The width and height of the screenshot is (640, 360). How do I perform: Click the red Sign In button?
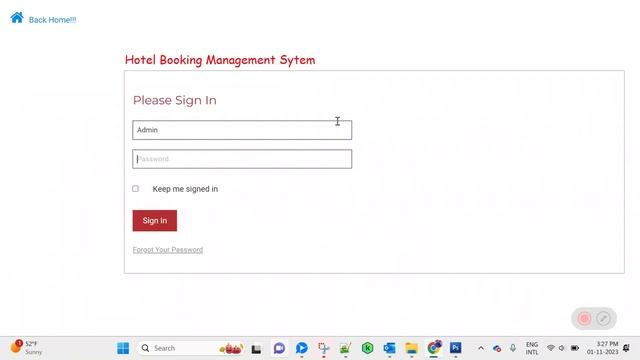155,220
